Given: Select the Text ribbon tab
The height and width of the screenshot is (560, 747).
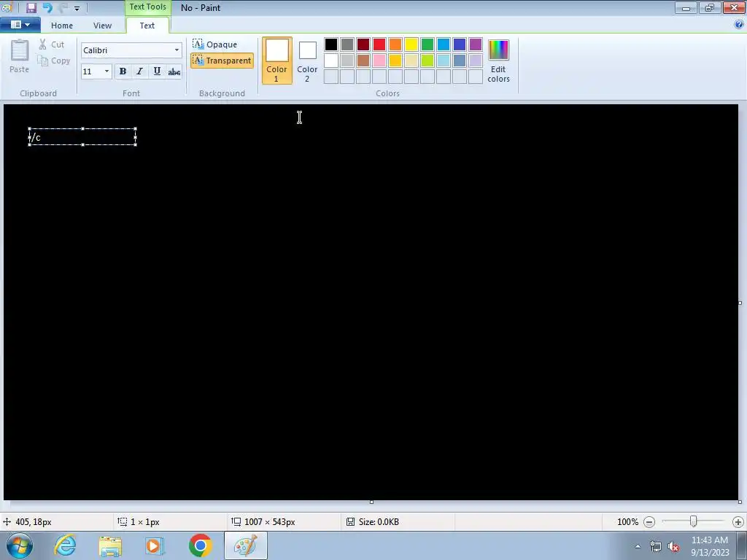Looking at the screenshot, I should point(147,26).
